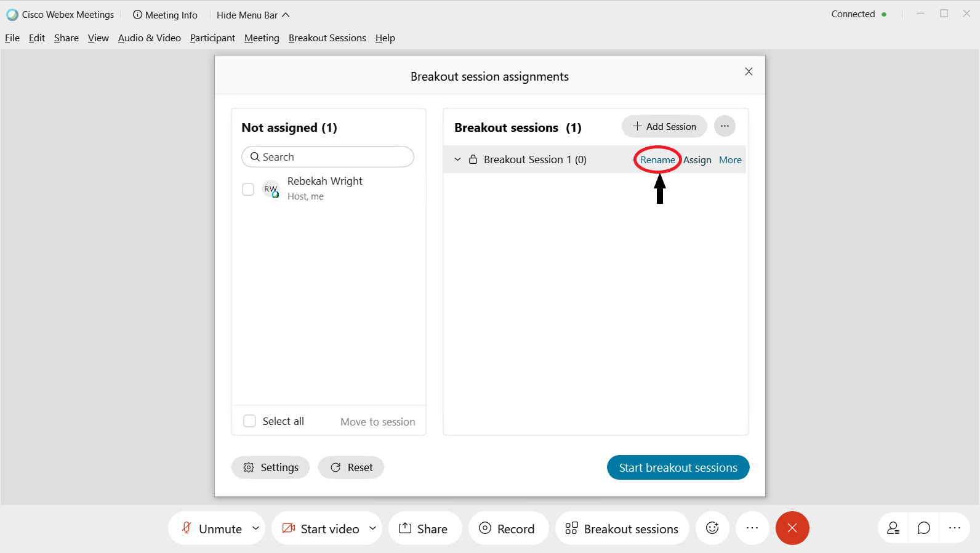Image resolution: width=980 pixels, height=553 pixels.
Task: Open Meeting Info
Action: (x=165, y=15)
